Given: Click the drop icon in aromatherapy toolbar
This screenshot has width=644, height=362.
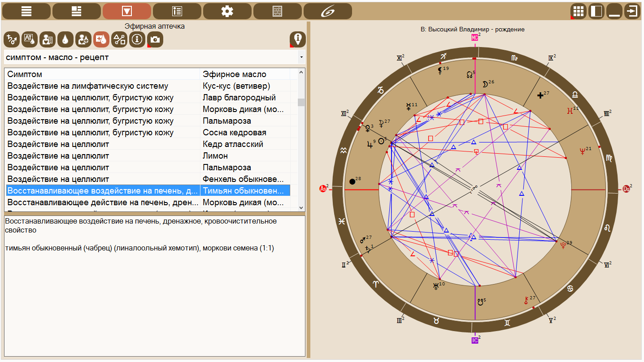Looking at the screenshot, I should [x=65, y=39].
